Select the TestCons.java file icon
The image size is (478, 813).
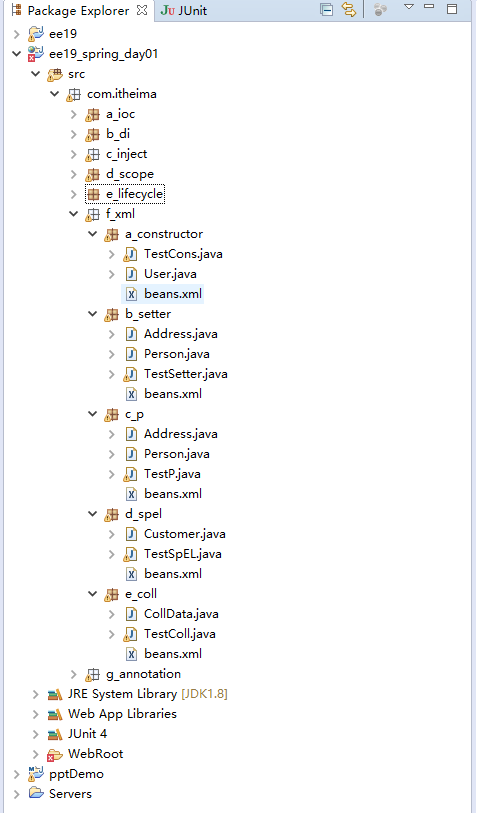(131, 254)
